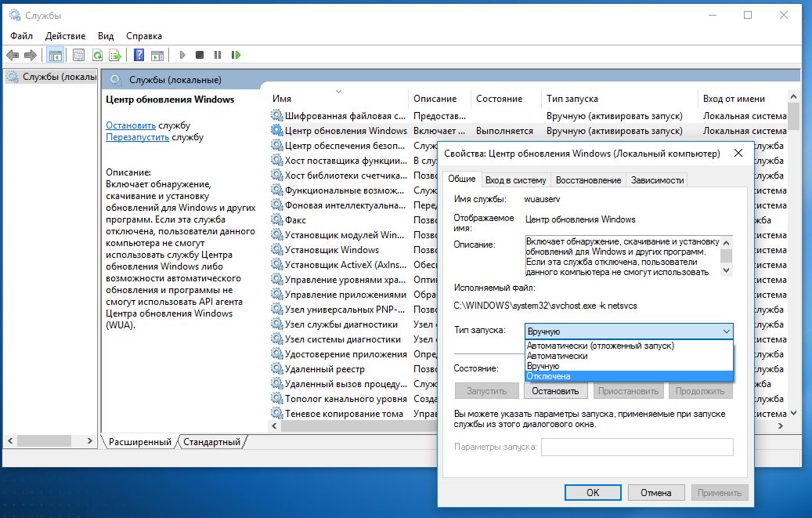Click the services list horizontal scroll-right arrow
The height and width of the screenshot is (518, 812).
pyautogui.click(x=781, y=426)
